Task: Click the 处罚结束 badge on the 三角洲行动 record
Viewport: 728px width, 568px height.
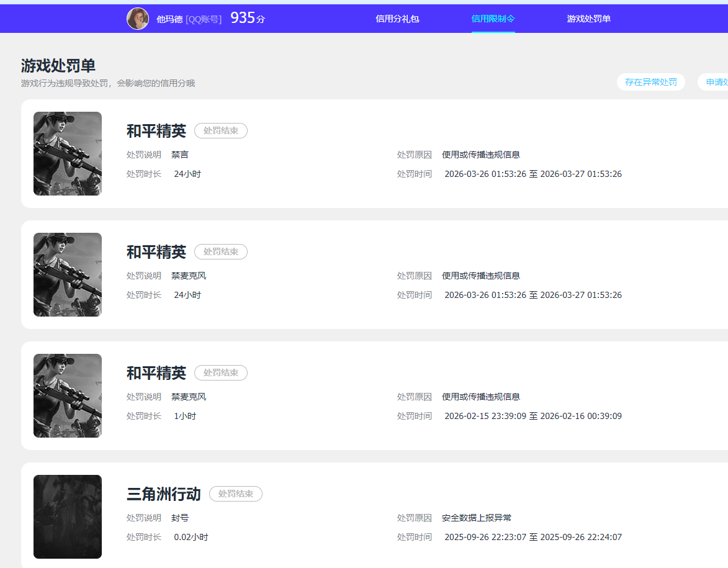Action: tap(236, 494)
